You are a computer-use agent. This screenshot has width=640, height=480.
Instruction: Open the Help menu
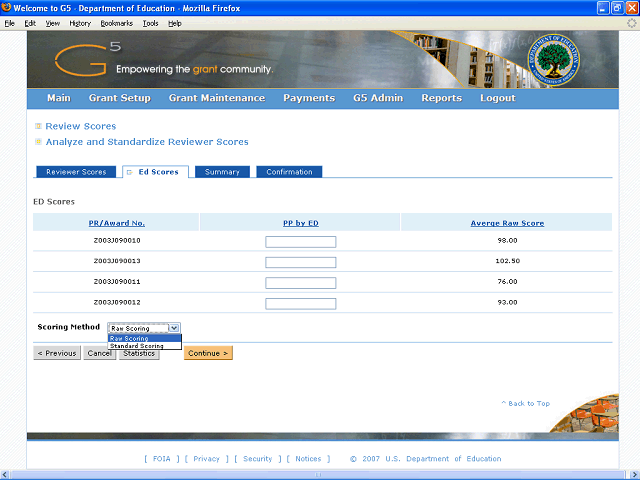tap(175, 23)
